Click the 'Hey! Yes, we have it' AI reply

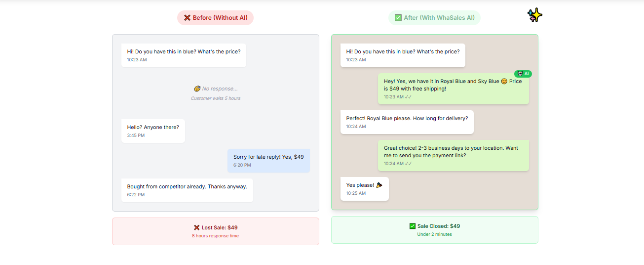[x=454, y=89]
